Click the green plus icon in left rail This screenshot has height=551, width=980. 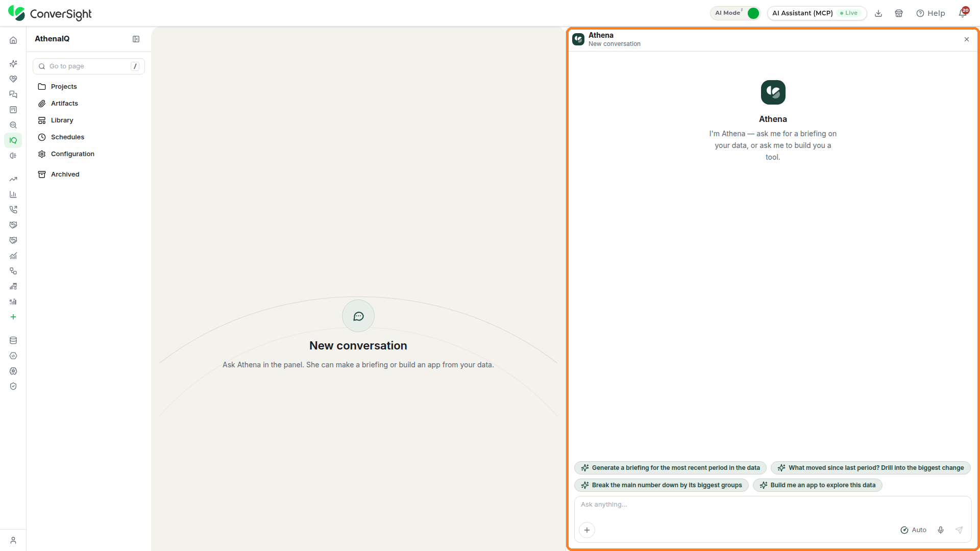(x=13, y=317)
